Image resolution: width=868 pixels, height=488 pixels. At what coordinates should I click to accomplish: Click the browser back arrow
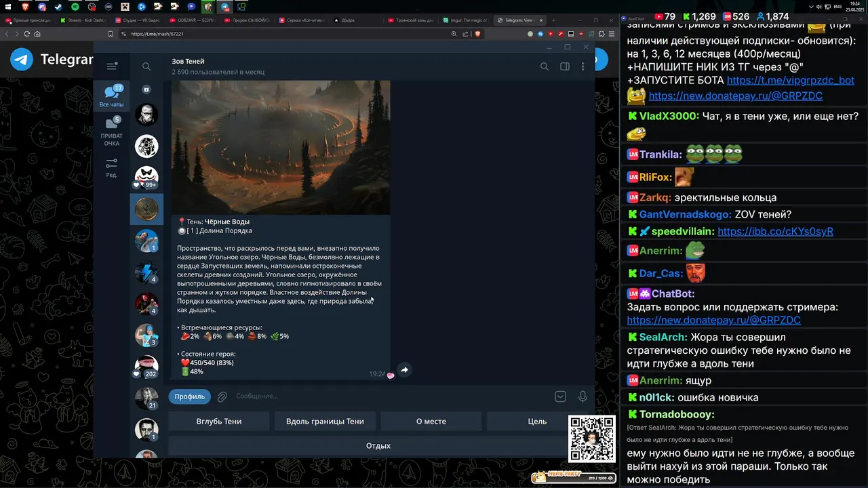[7, 34]
